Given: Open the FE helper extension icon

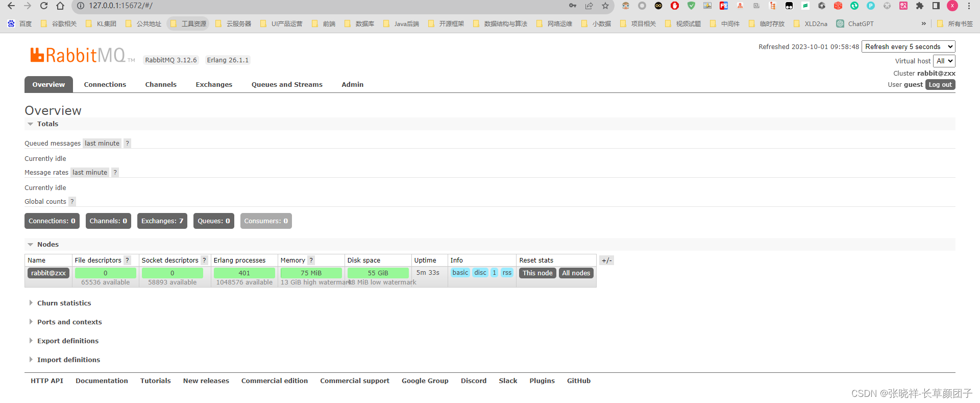Looking at the screenshot, I should click(x=724, y=6).
